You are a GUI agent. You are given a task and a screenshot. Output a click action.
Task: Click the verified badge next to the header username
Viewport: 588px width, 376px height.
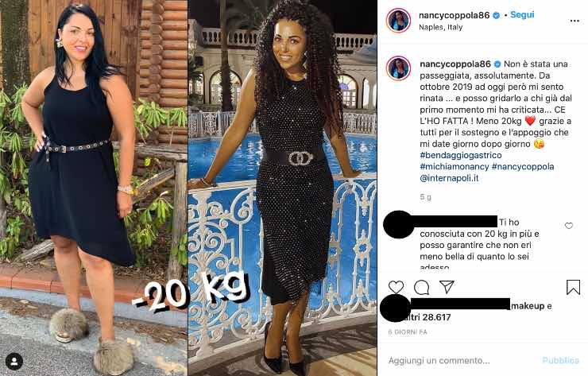pyautogui.click(x=496, y=15)
